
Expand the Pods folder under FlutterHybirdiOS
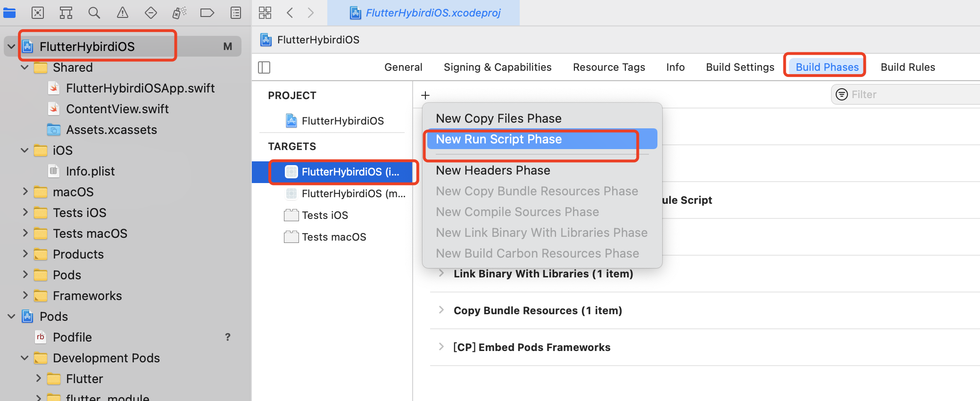pos(25,275)
